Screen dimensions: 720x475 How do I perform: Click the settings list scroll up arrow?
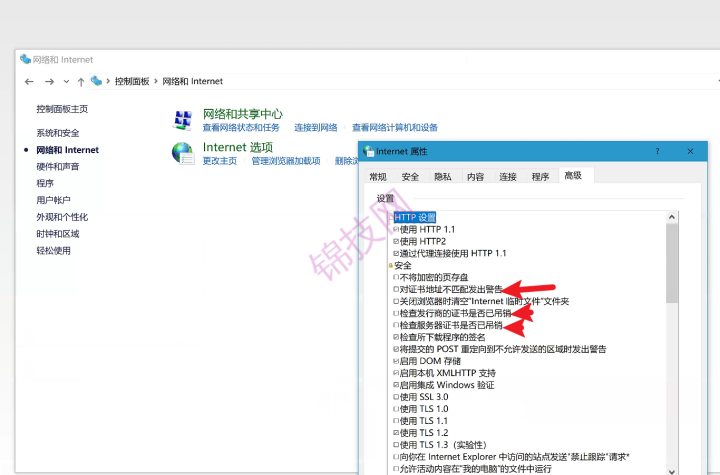tap(672, 217)
